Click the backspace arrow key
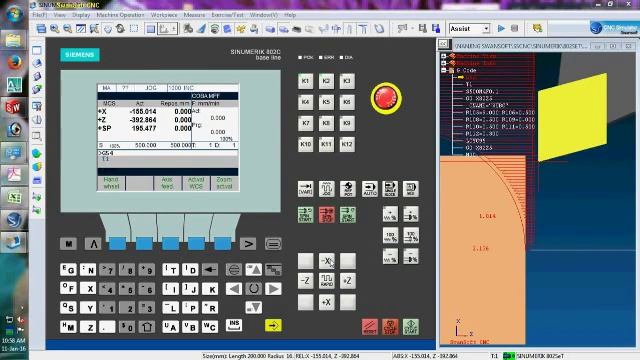This screenshot has width=640, height=360. pos(210,270)
